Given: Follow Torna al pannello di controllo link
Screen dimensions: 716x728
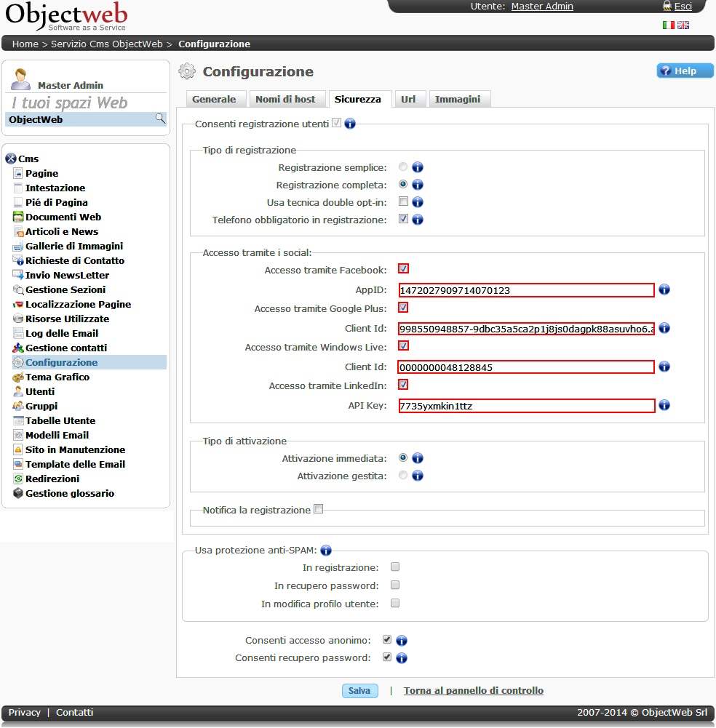Looking at the screenshot, I should coord(473,691).
